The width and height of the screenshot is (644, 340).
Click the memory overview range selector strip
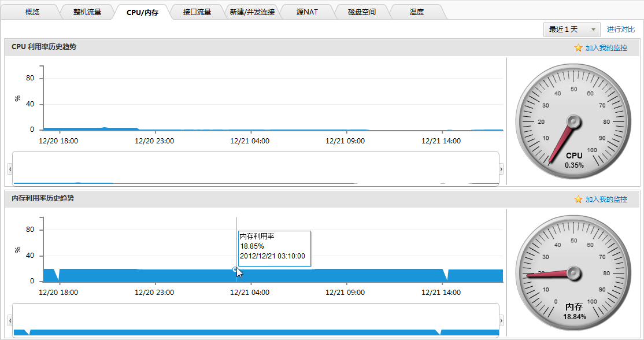[x=256, y=320]
